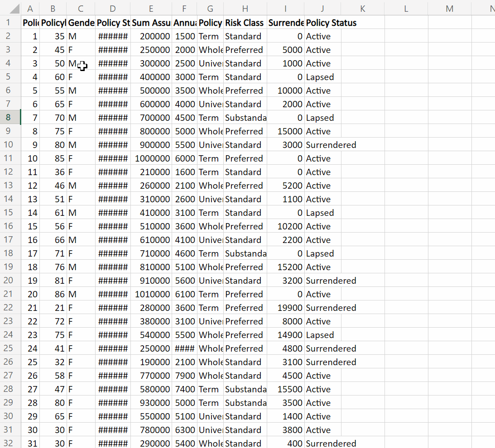Select cell showing Lapsed status in row 5

(x=322, y=77)
